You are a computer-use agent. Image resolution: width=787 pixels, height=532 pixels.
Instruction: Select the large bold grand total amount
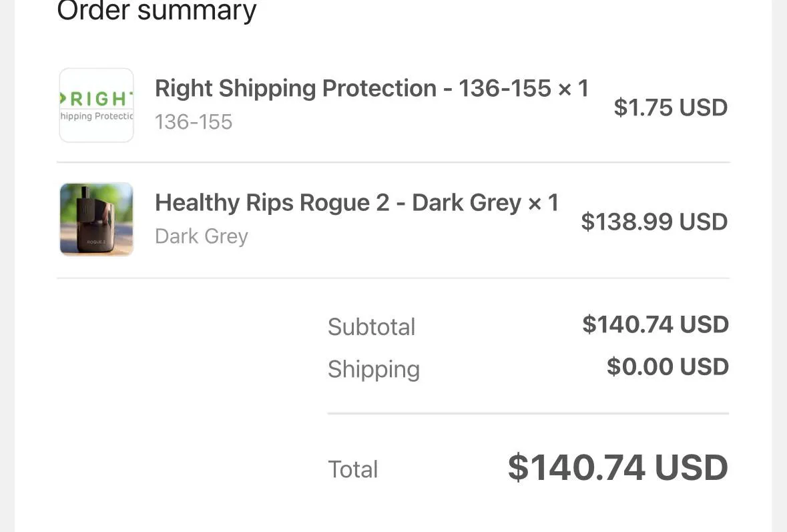(x=617, y=467)
